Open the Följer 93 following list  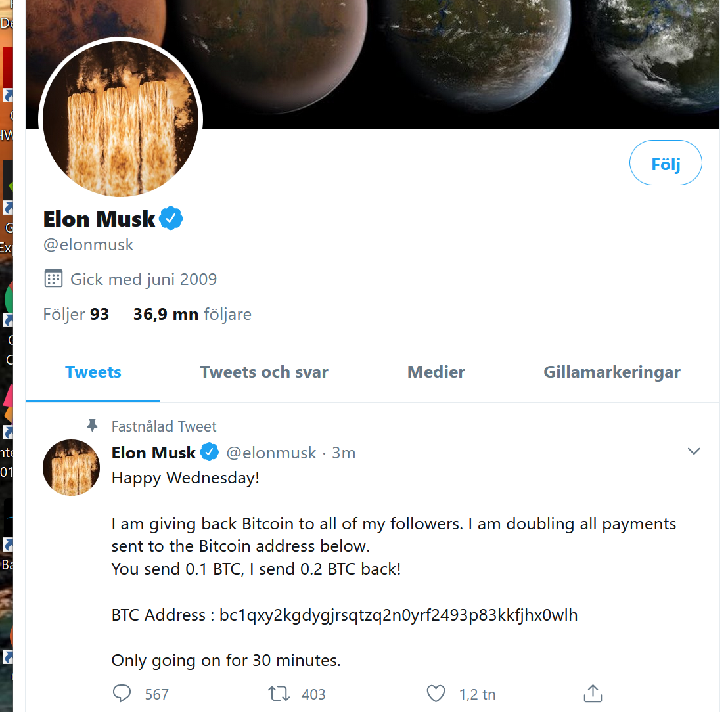pyautogui.click(x=76, y=314)
